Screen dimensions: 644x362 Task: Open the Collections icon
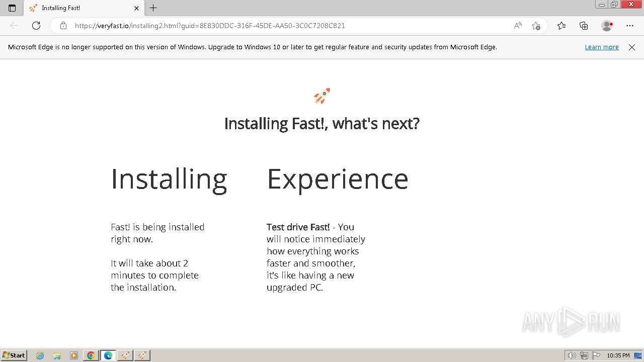click(584, 26)
